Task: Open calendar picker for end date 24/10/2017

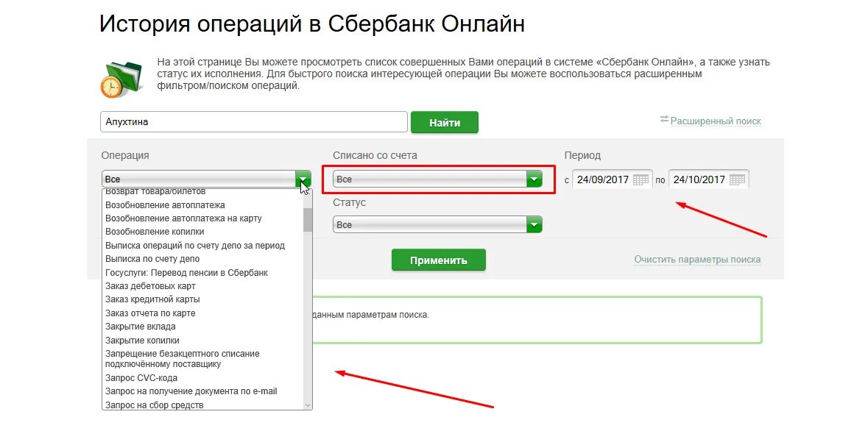Action: point(738,179)
